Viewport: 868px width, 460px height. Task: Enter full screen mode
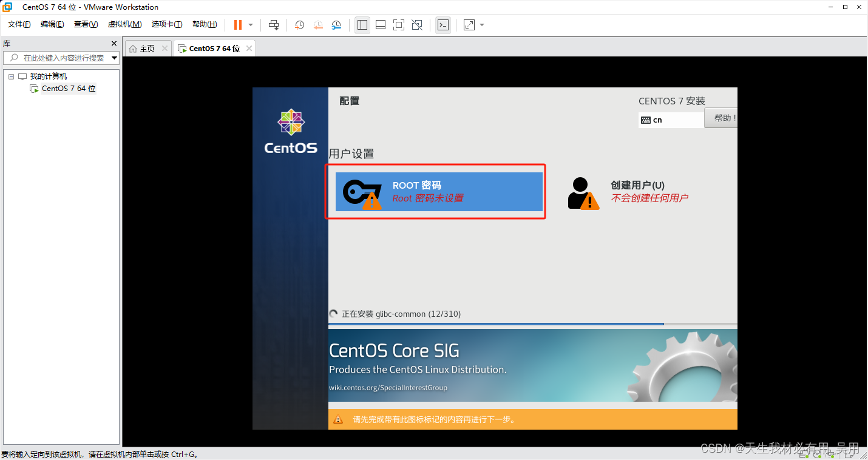399,25
